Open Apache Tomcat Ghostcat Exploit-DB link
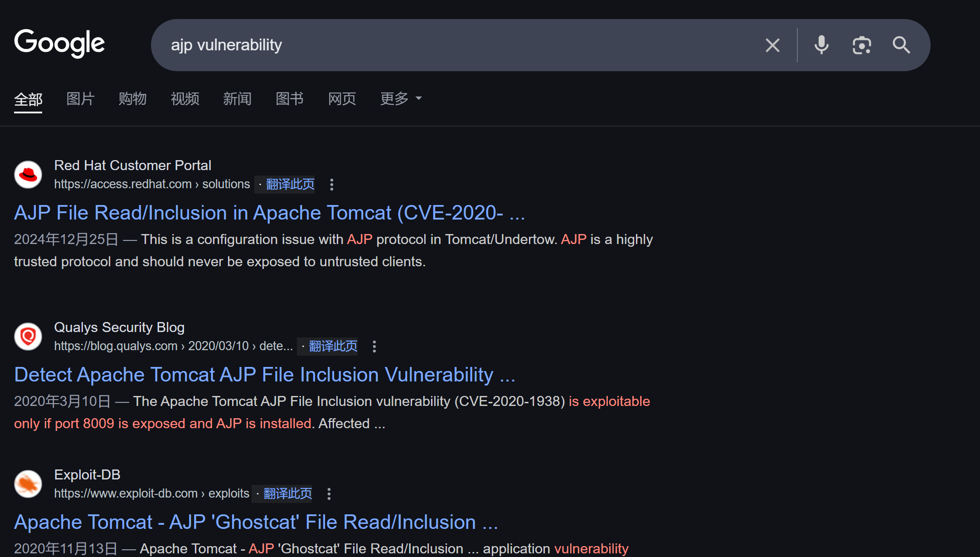The image size is (980, 557). tap(256, 522)
